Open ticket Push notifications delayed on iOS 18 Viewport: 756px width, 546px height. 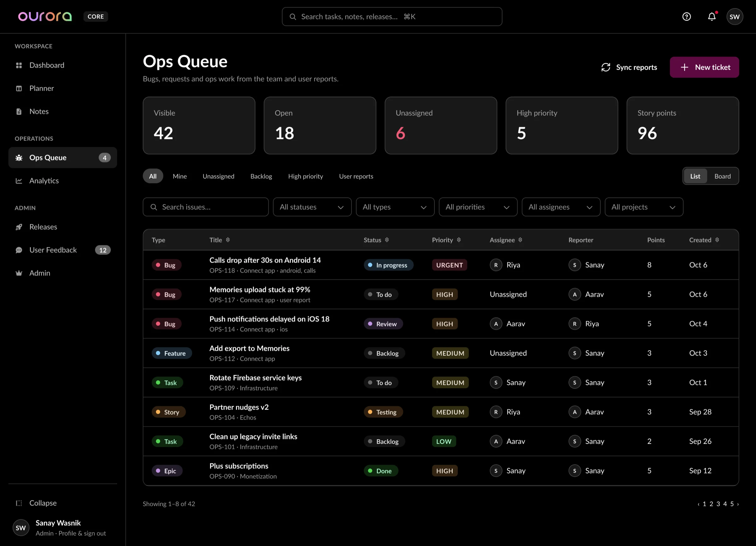coord(269,319)
